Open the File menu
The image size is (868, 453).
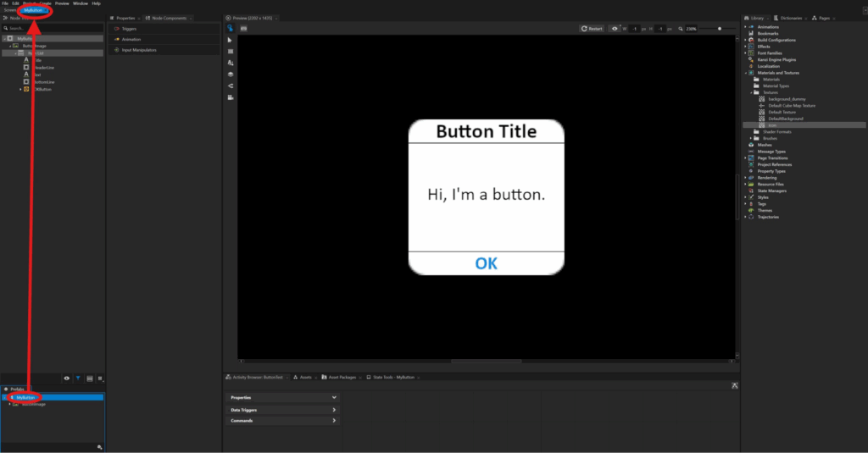click(5, 3)
